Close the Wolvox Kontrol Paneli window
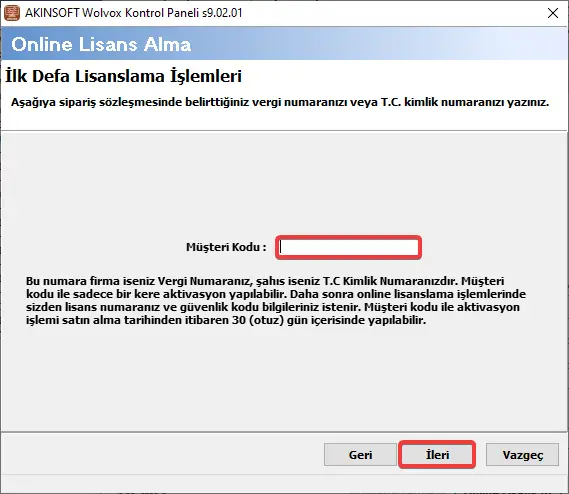The width and height of the screenshot is (569, 494). point(553,13)
